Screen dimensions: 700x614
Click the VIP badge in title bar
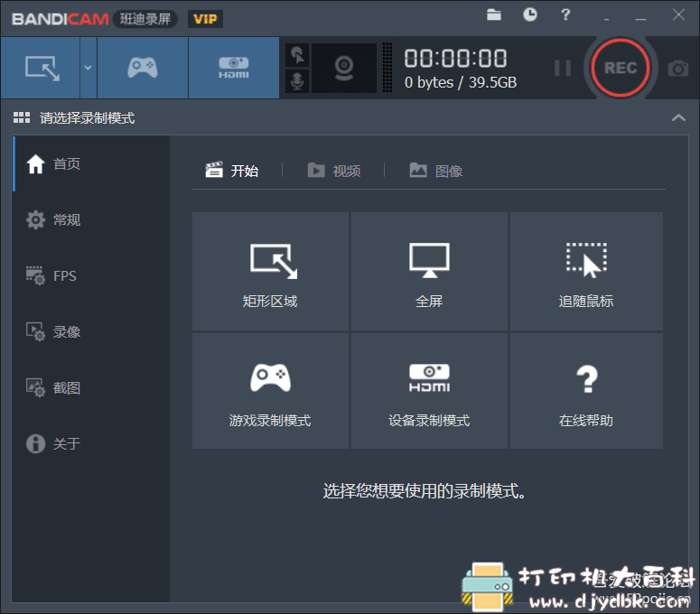coord(205,19)
